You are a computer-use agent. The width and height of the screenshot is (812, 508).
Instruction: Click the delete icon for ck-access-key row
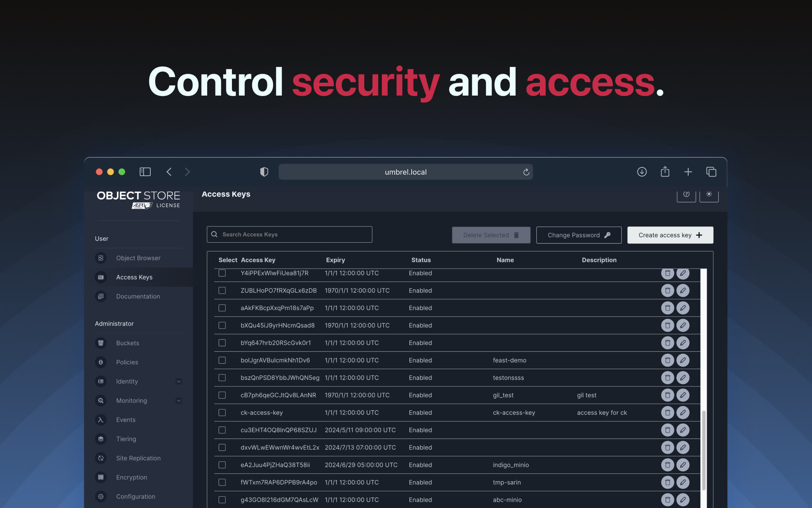[667, 412]
